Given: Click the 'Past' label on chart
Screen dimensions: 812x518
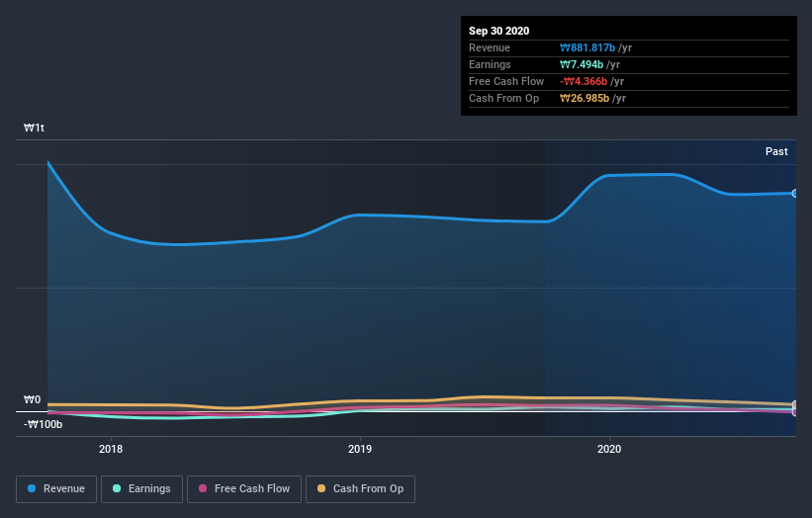Looking at the screenshot, I should click(776, 151).
